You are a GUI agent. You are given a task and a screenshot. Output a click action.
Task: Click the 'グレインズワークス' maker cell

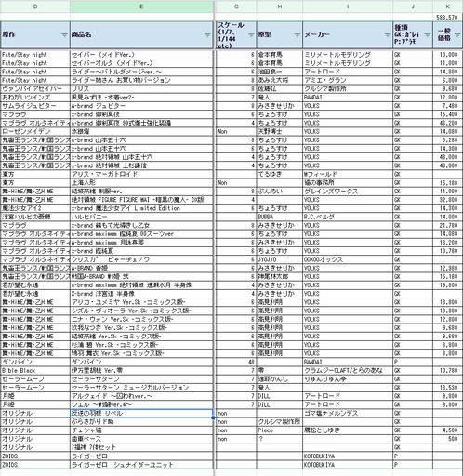(x=348, y=192)
